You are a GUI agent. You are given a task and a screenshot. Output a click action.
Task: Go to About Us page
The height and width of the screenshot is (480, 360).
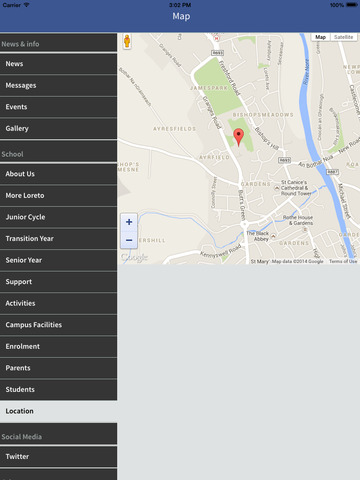(x=58, y=174)
